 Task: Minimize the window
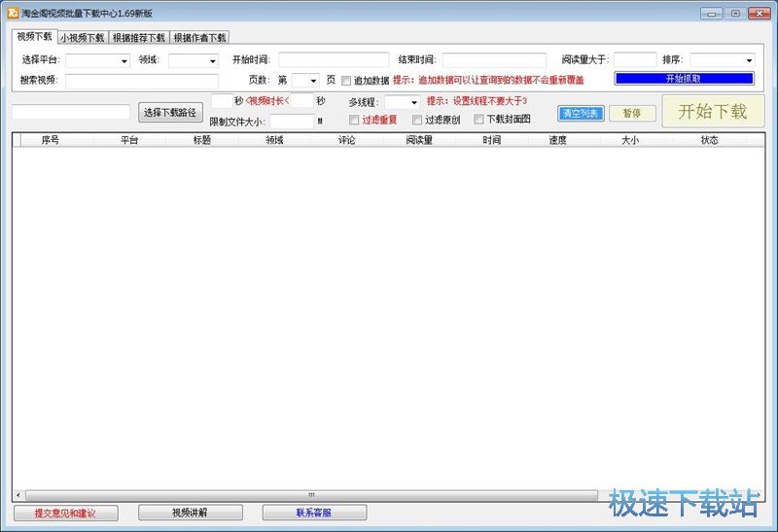712,14
